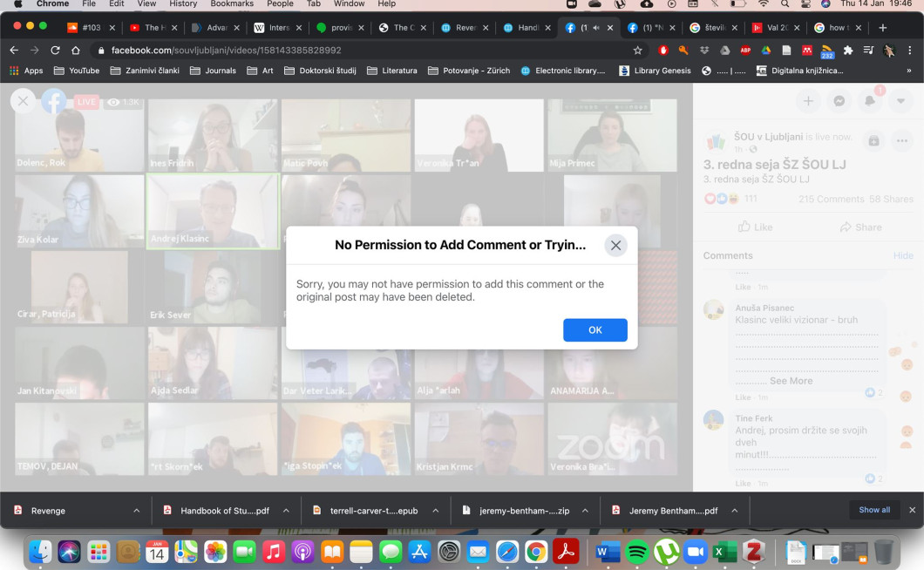Open the Bookmarks menu
The image size is (924, 570).
click(231, 4)
